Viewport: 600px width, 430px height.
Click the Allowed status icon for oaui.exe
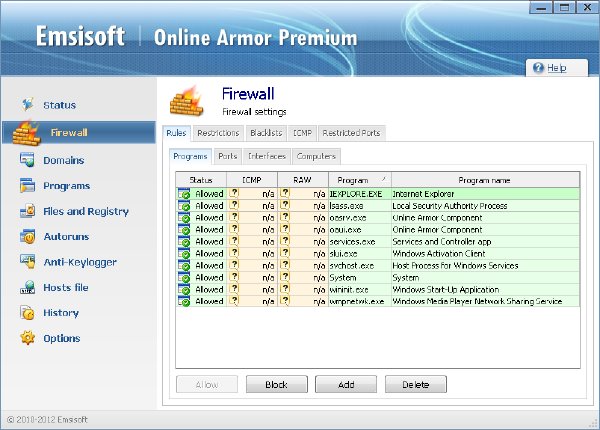pos(184,230)
